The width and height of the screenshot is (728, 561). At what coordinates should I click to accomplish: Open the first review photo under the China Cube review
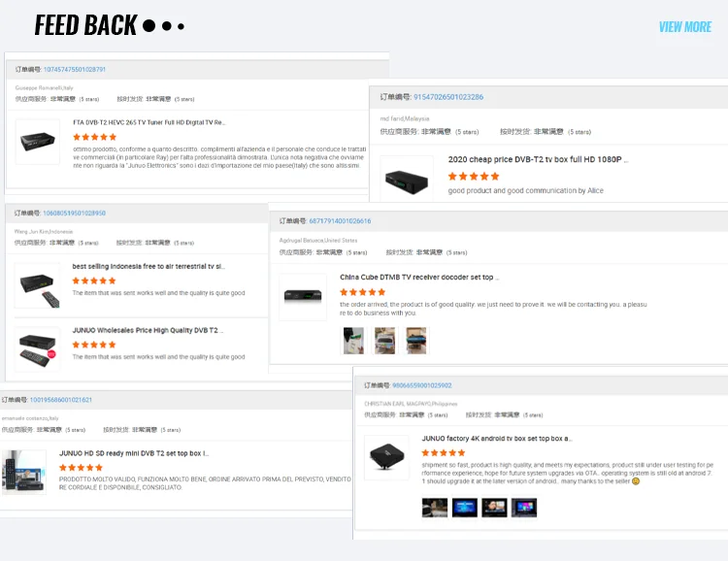[x=353, y=341]
